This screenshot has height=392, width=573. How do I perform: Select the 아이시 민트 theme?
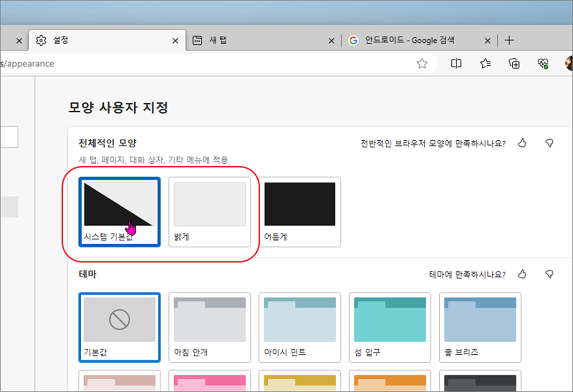click(300, 327)
